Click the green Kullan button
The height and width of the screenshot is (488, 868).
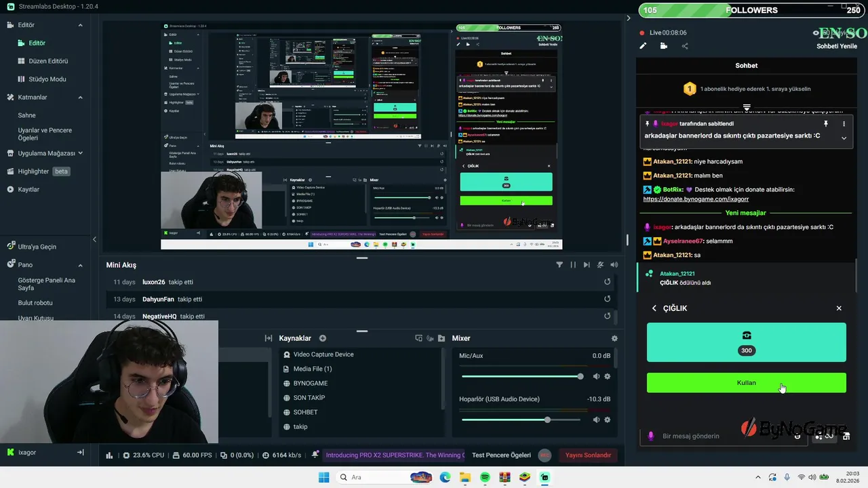(747, 383)
